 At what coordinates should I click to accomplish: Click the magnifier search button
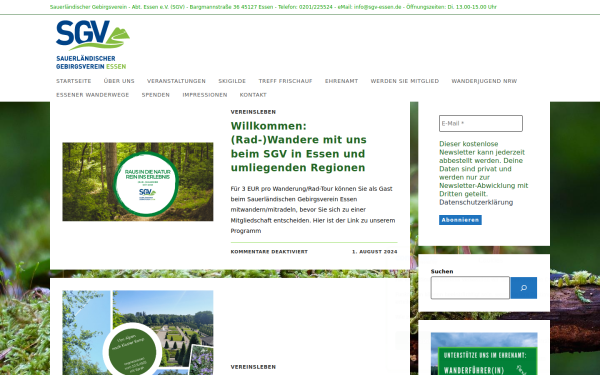pos(523,288)
